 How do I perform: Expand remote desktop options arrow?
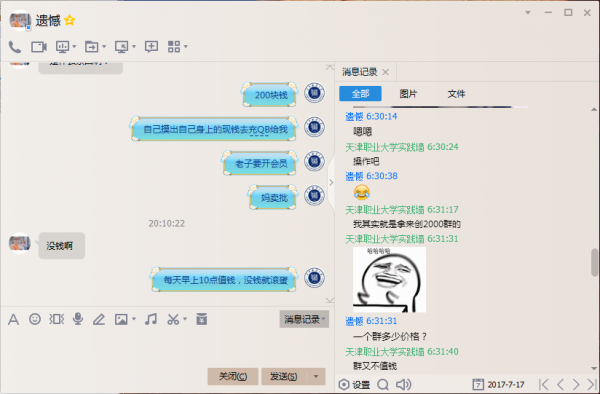point(134,47)
